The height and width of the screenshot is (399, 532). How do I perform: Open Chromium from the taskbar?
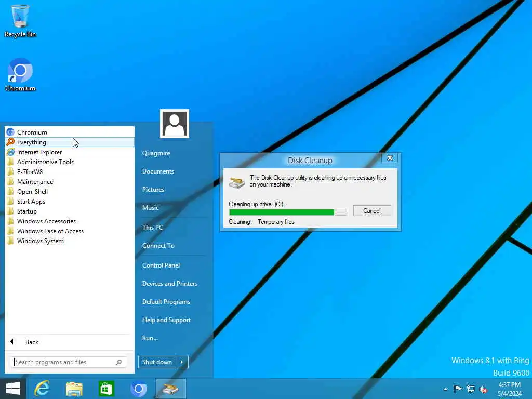click(x=138, y=389)
